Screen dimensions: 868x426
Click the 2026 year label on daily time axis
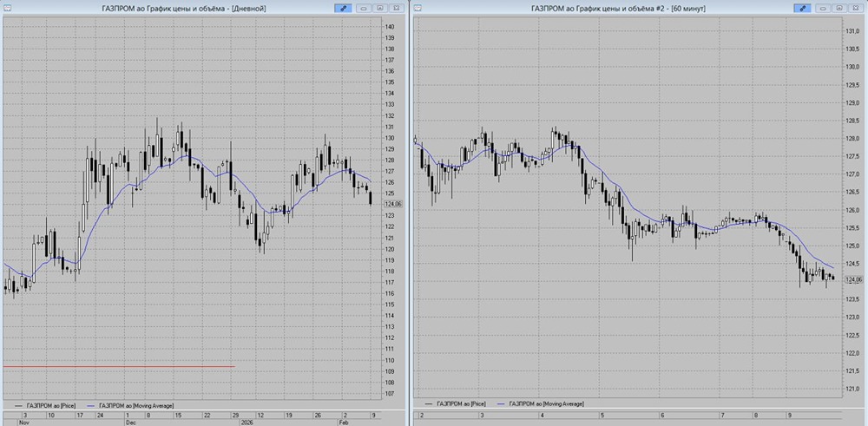pyautogui.click(x=247, y=422)
